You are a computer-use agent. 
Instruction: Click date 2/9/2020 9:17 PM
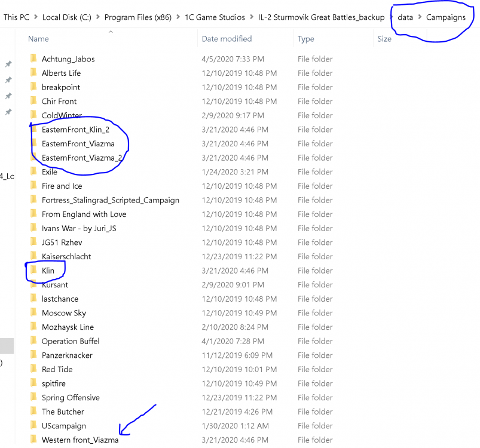click(x=233, y=115)
